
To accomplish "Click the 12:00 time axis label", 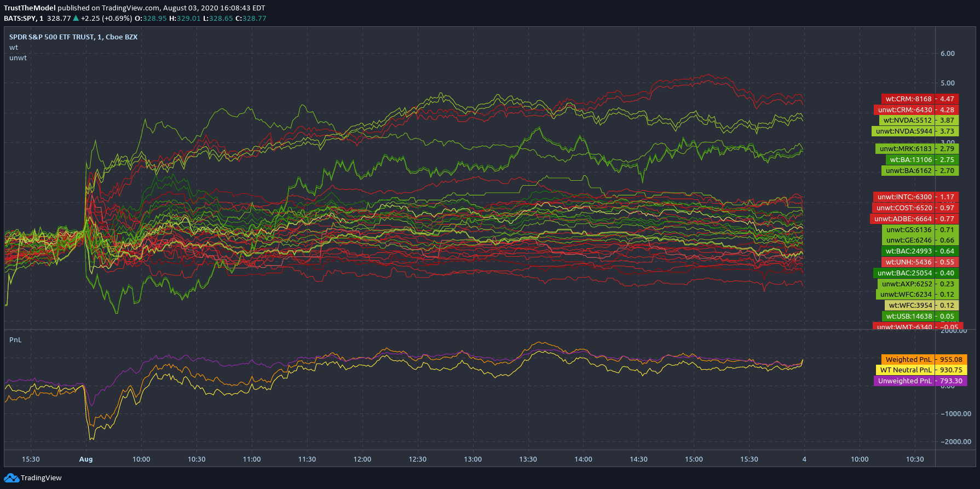I will 362,459.
